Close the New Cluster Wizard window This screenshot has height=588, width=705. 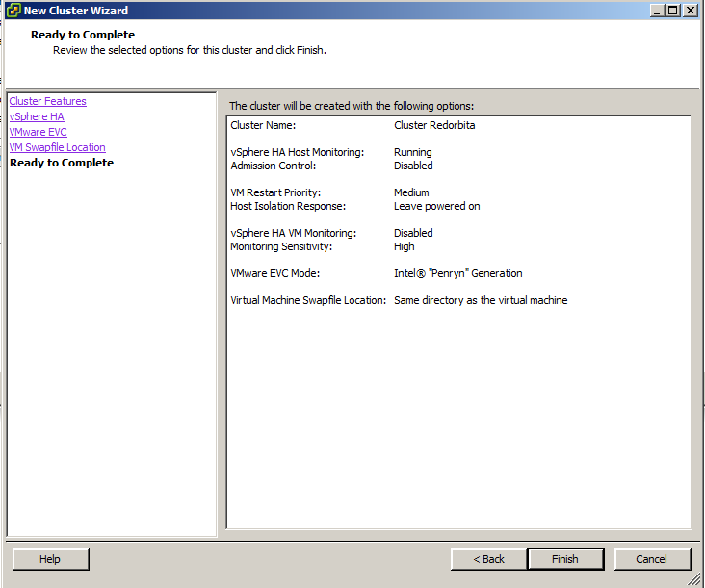tap(691, 11)
